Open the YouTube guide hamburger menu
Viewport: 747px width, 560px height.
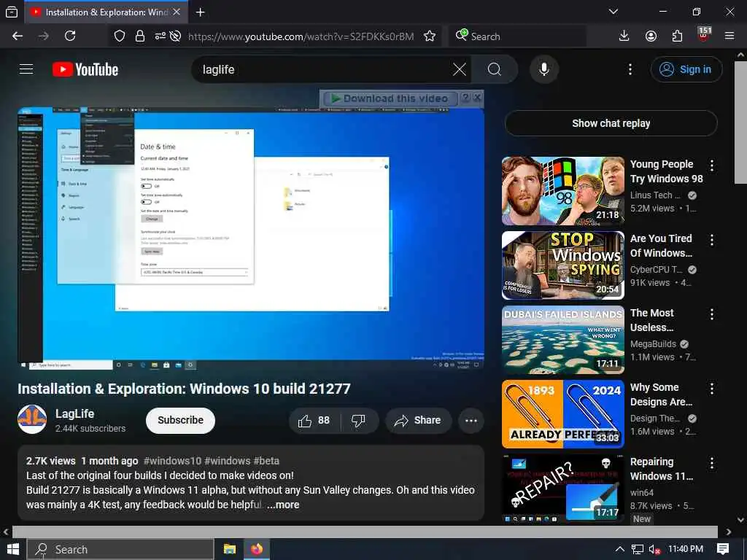click(x=26, y=69)
